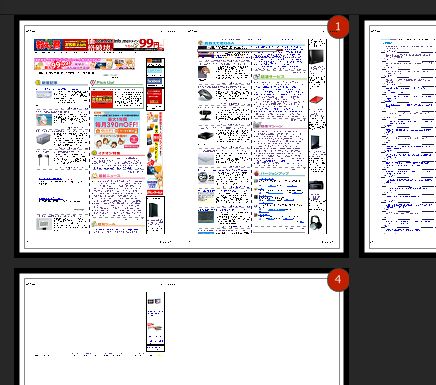
Task: Click the headphones image on page 1
Action: click(316, 222)
